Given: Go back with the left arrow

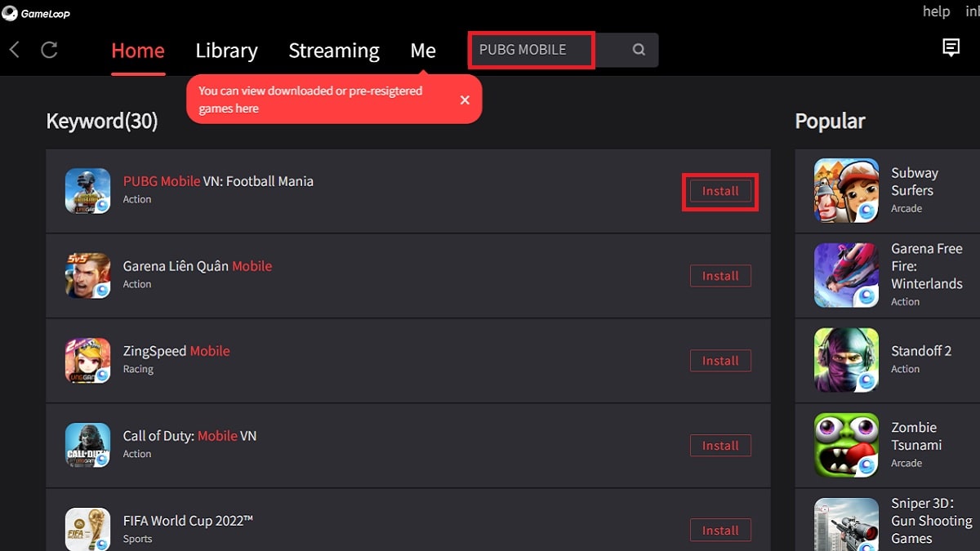Looking at the screenshot, I should click(x=15, y=50).
